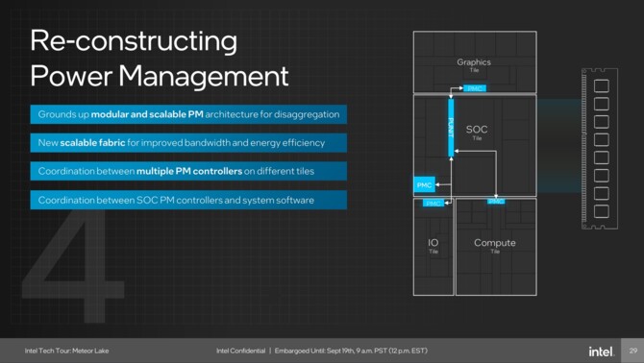Click the PMC box in Graphics tile

click(475, 88)
